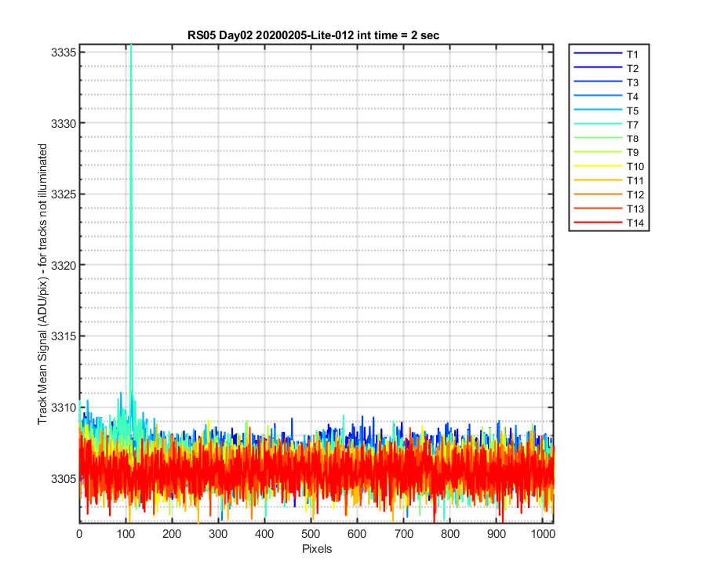Click the x-axis tick label 400
The image size is (706, 588).
pyautogui.click(x=265, y=534)
